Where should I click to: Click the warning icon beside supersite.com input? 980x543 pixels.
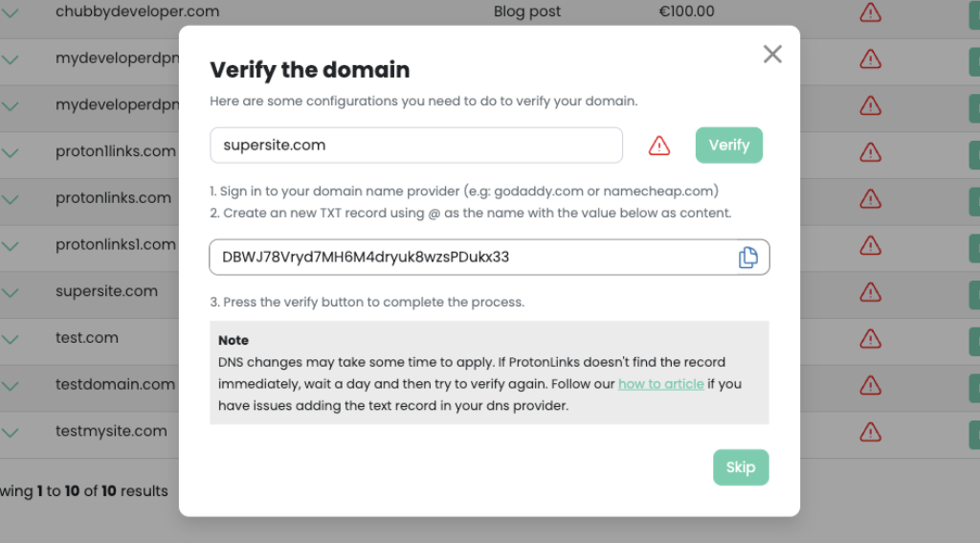[658, 146]
